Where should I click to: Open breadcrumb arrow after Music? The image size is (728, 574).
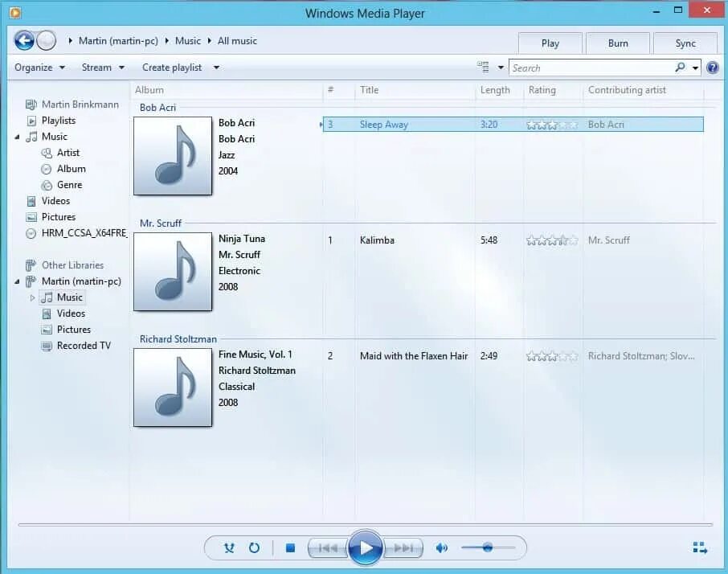[x=210, y=41]
